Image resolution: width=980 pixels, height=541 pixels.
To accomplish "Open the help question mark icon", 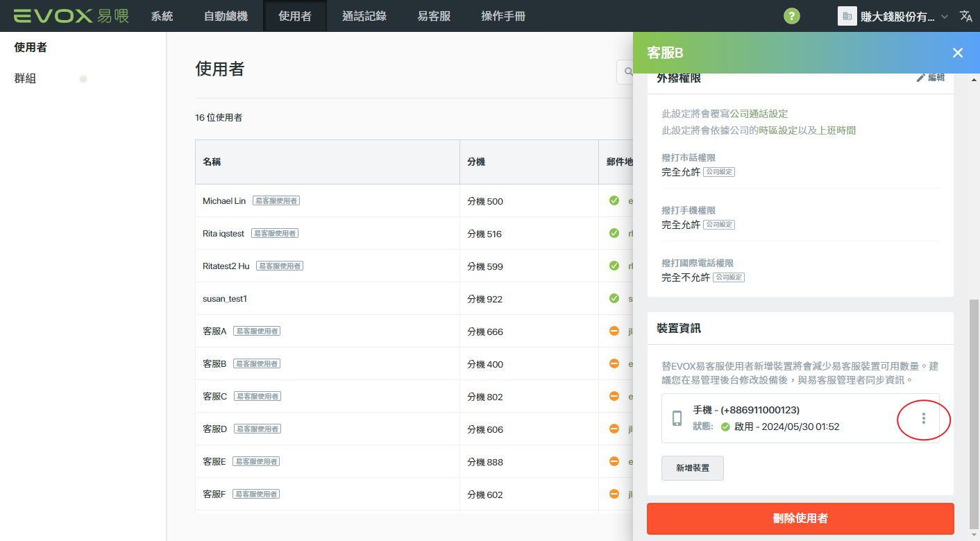I will [x=792, y=16].
